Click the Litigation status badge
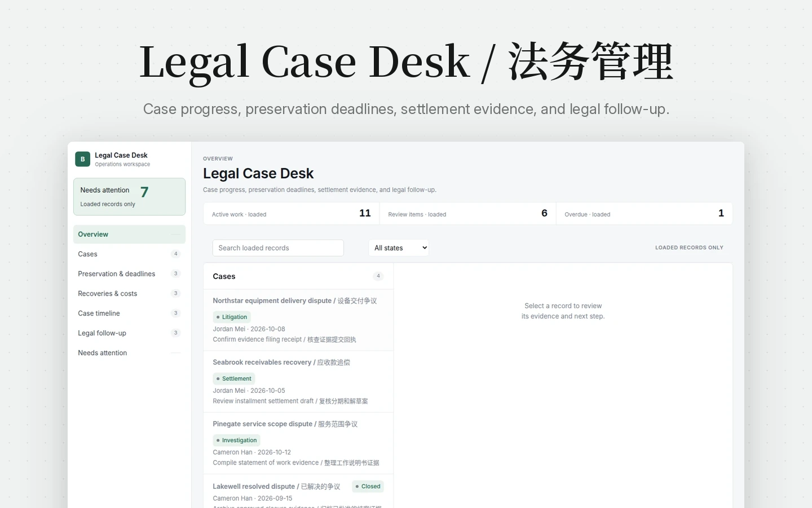The image size is (812, 508). tap(232, 317)
